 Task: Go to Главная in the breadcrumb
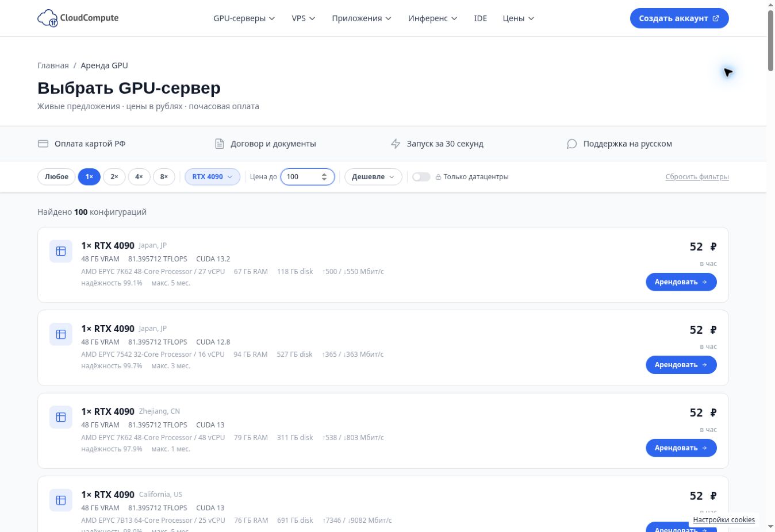click(53, 65)
